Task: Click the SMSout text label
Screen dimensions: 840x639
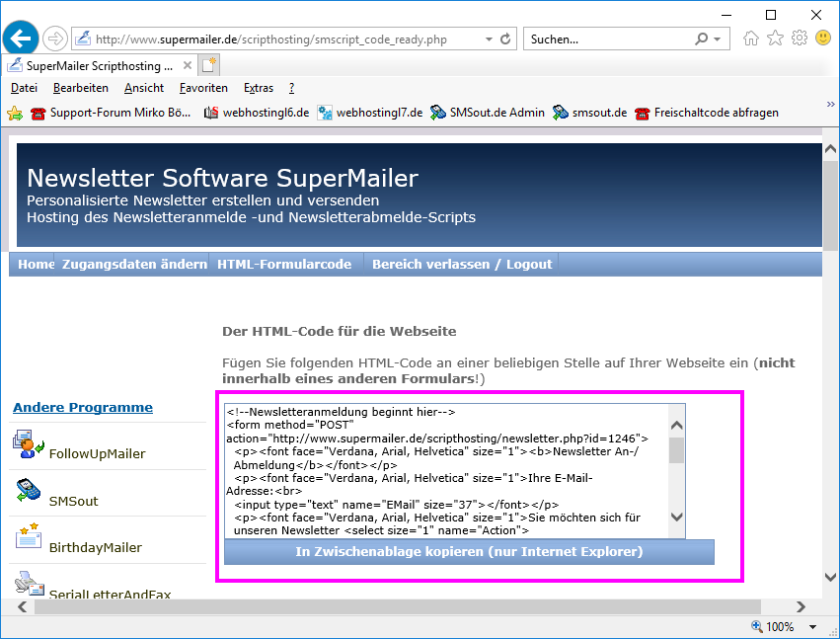Action: 73,502
